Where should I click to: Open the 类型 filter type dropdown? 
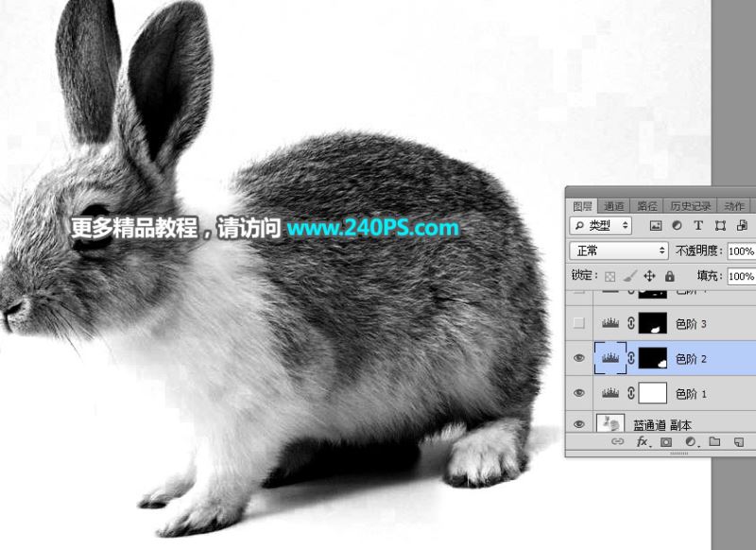[x=601, y=226]
